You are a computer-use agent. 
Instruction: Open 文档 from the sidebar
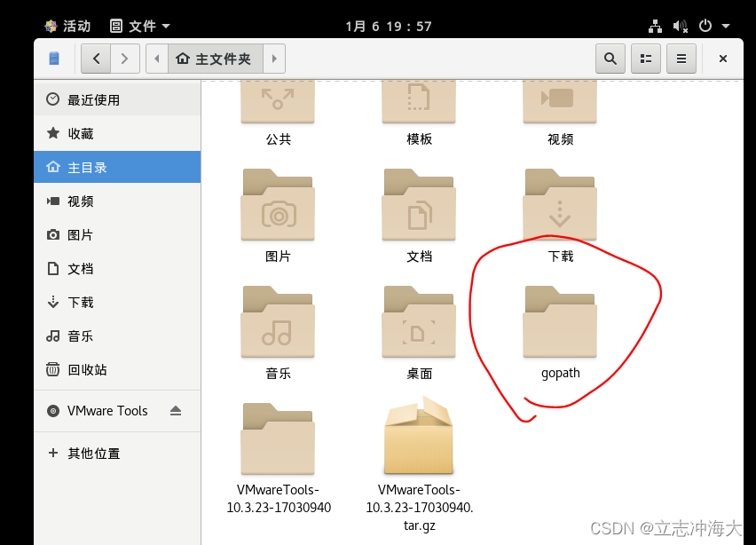tap(117, 269)
